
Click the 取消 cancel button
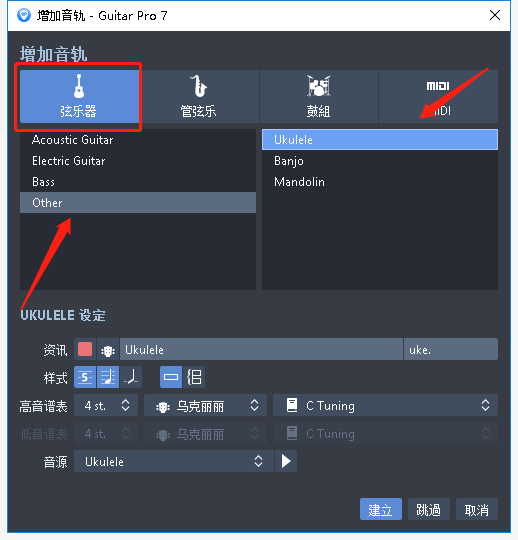[x=477, y=509]
